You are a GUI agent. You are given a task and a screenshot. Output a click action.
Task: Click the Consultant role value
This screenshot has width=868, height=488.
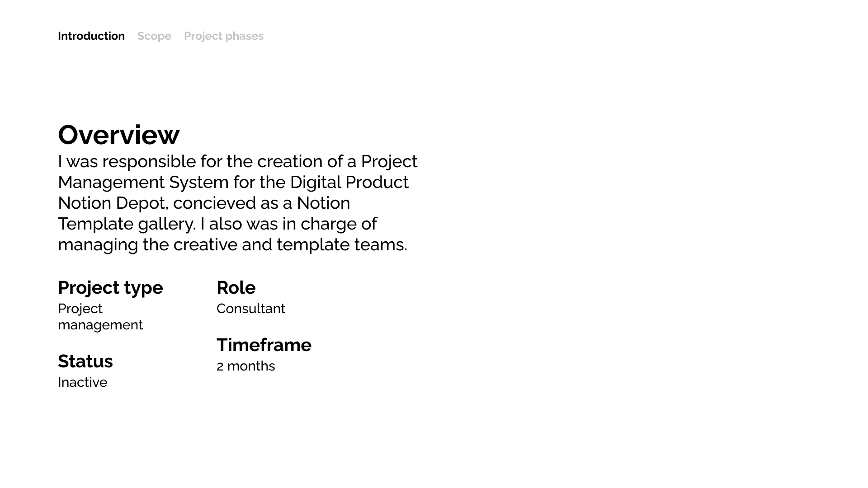(251, 309)
